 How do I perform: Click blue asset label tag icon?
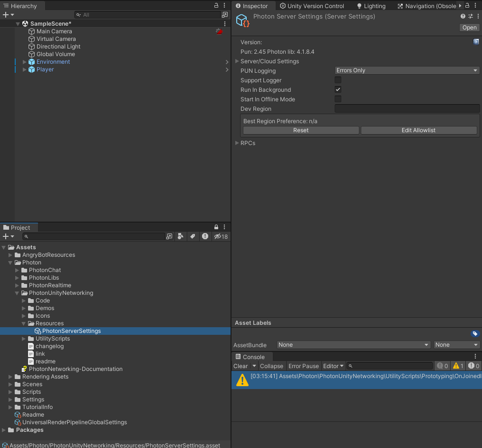pos(475,333)
